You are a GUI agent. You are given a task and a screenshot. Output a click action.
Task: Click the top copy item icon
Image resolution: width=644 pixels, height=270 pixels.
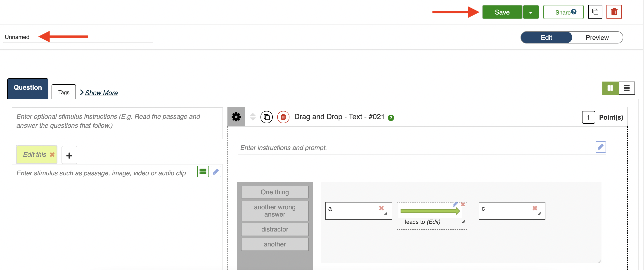click(x=595, y=12)
